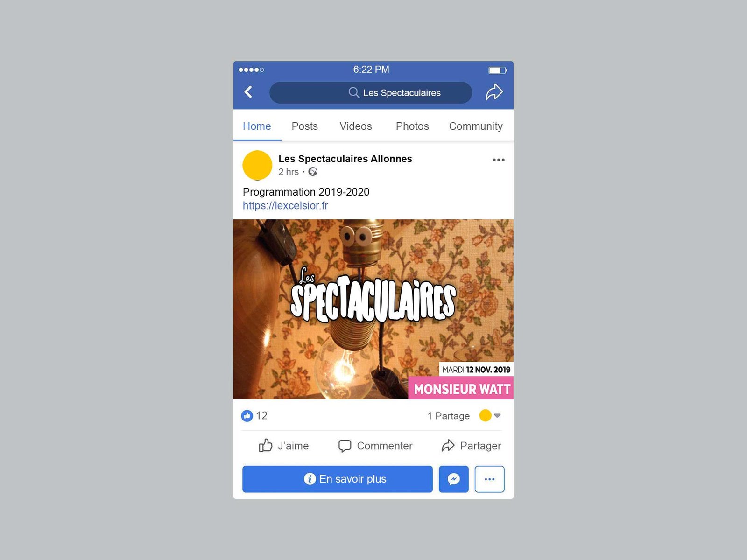The image size is (747, 560).
Task: Click the outlined more options button
Action: (490, 479)
